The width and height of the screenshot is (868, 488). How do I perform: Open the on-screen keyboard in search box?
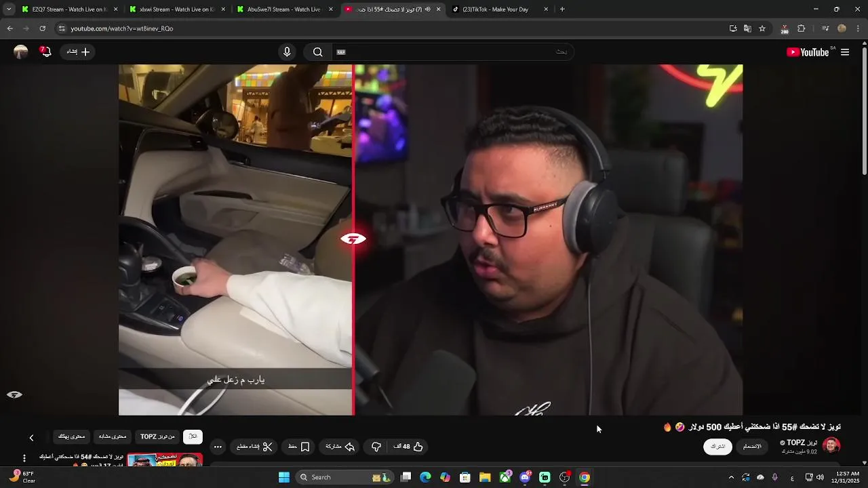tap(341, 52)
